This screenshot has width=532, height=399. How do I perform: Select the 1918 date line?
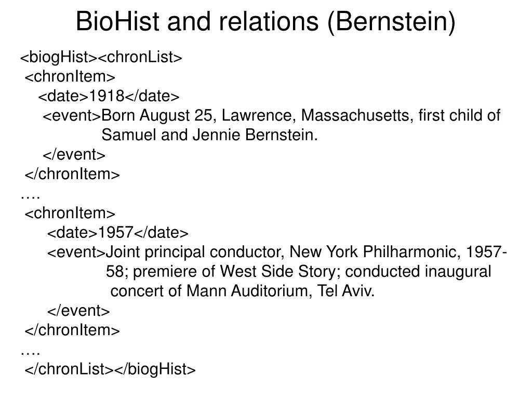tap(109, 96)
